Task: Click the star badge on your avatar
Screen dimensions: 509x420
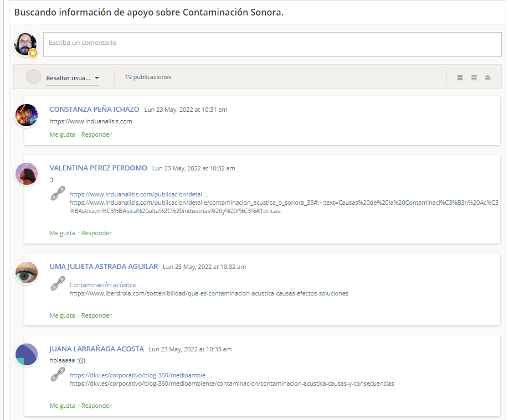Action: pos(33,53)
